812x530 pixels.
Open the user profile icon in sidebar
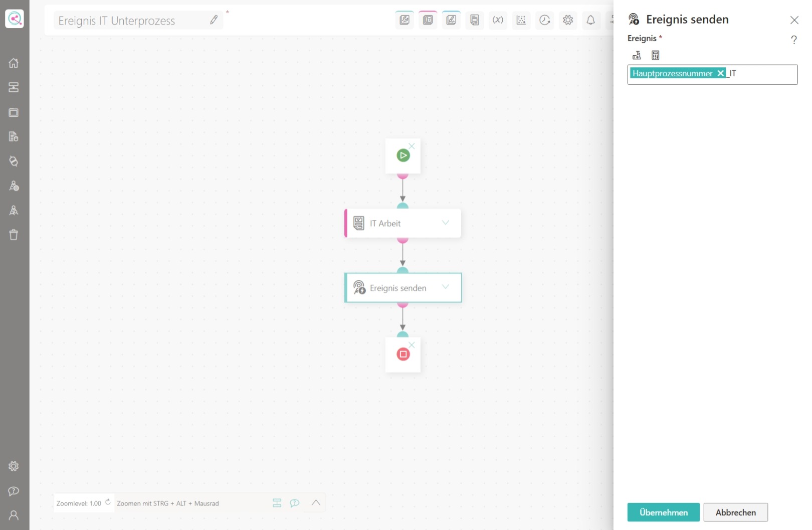[x=14, y=515]
